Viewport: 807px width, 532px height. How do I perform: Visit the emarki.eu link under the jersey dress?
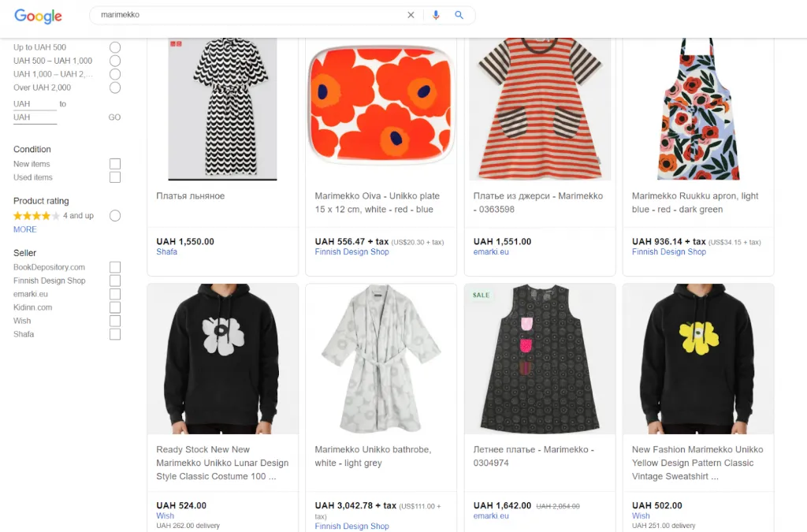tap(490, 251)
